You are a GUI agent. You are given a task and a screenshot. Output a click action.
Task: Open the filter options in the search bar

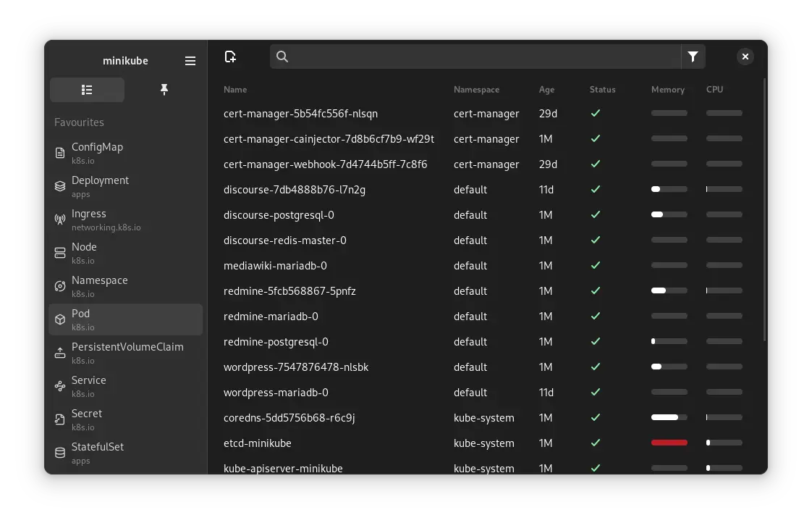tap(693, 56)
